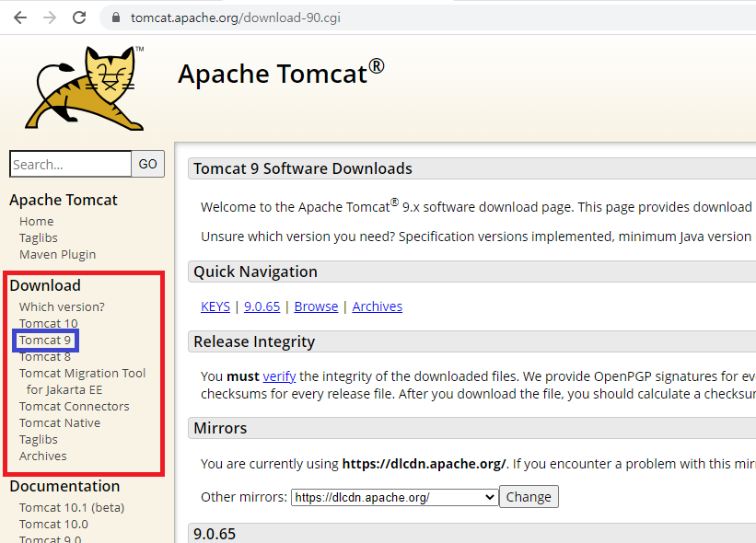The height and width of the screenshot is (543, 756).
Task: Open Taglibs under Download section
Action: [x=38, y=439]
